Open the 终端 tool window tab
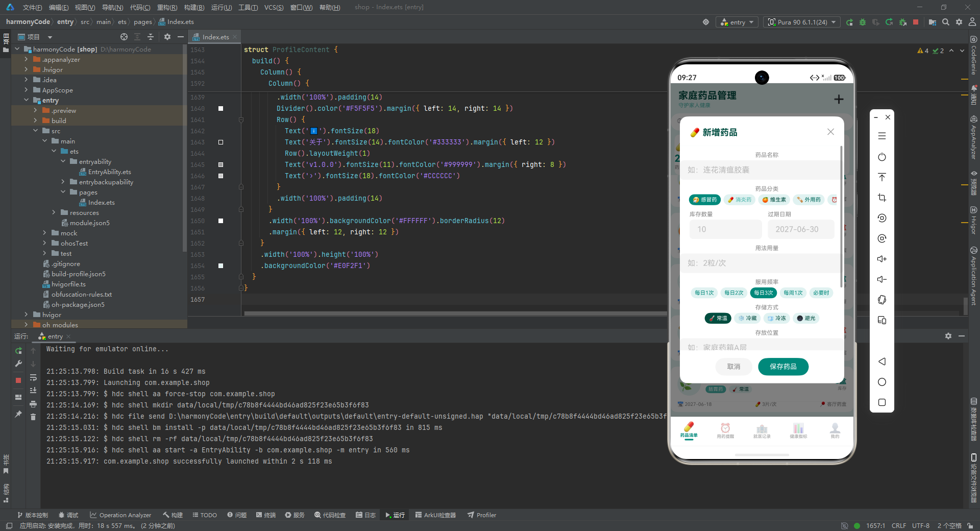Image resolution: width=980 pixels, height=531 pixels. [x=266, y=515]
